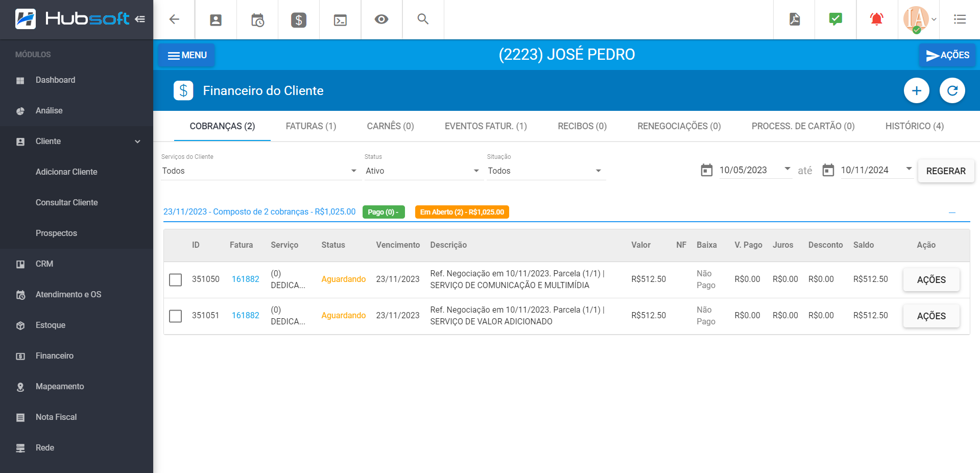Open the Nota Fiscal module
The image size is (980, 473).
pos(77,417)
